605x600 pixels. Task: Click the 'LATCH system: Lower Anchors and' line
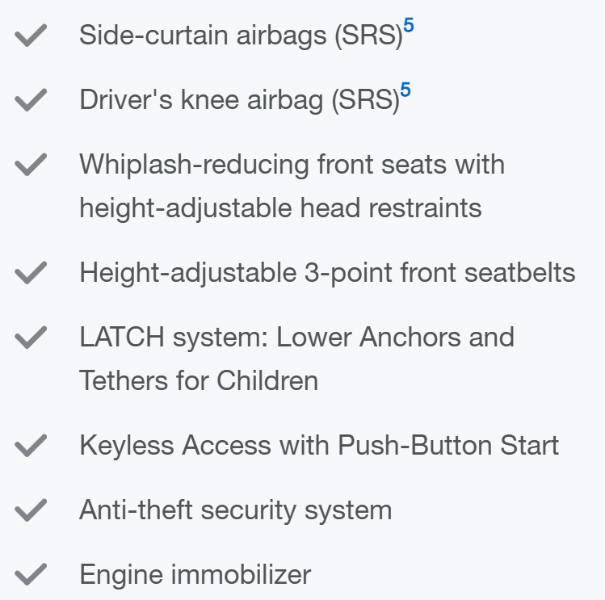297,337
